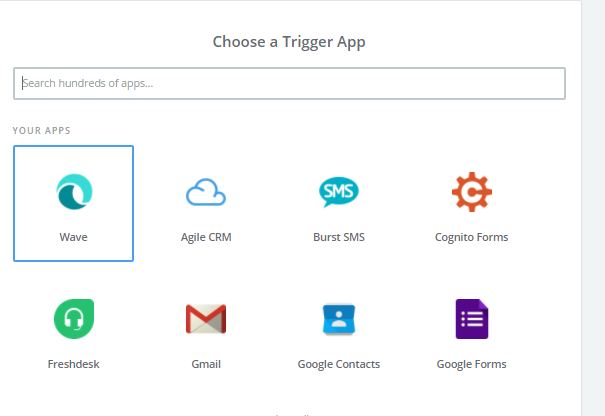Click the 'Google Forms' label text

[x=471, y=364]
